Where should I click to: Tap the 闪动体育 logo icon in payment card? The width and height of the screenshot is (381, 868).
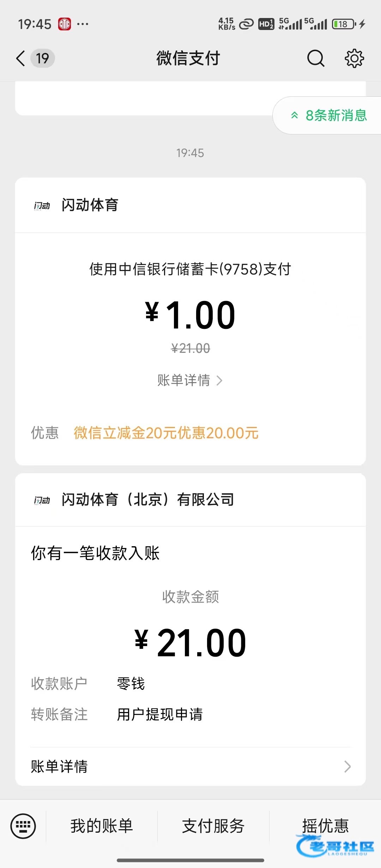[42, 205]
